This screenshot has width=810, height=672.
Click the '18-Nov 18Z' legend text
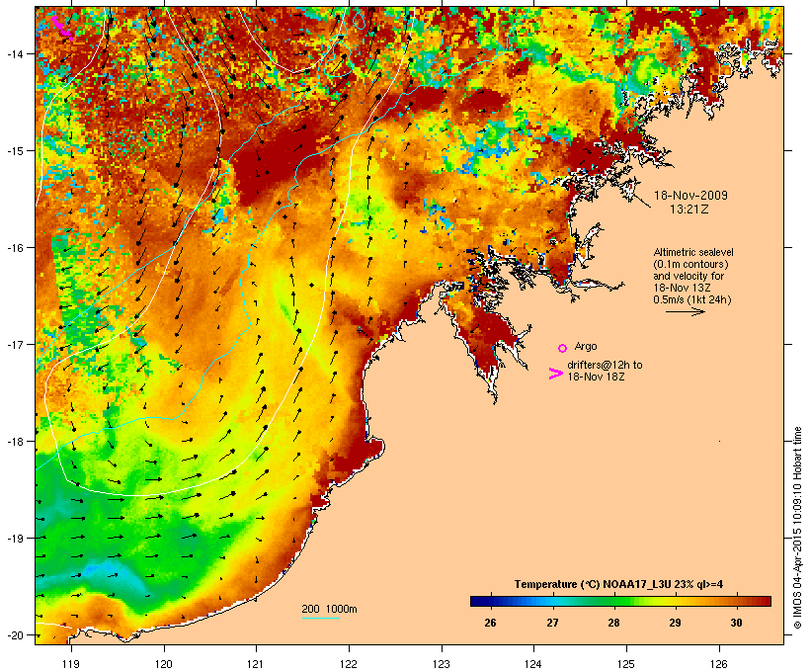(x=596, y=377)
